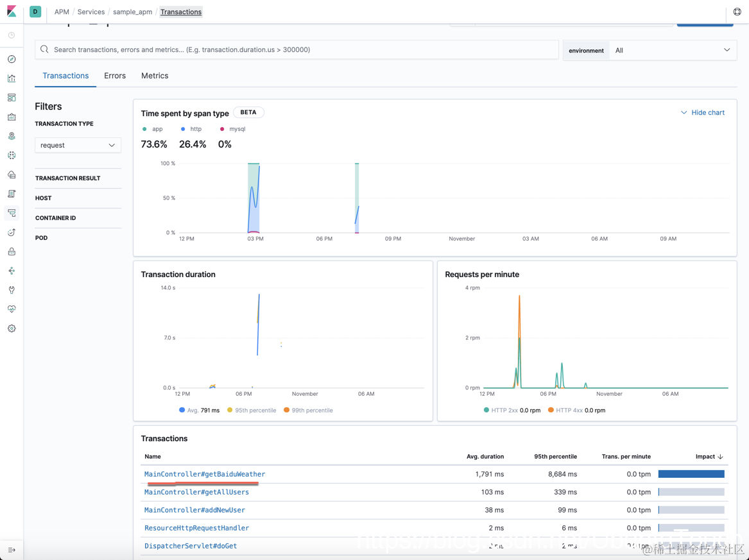749x560 pixels.
Task: Sort by the Name column header
Action: pos(152,456)
